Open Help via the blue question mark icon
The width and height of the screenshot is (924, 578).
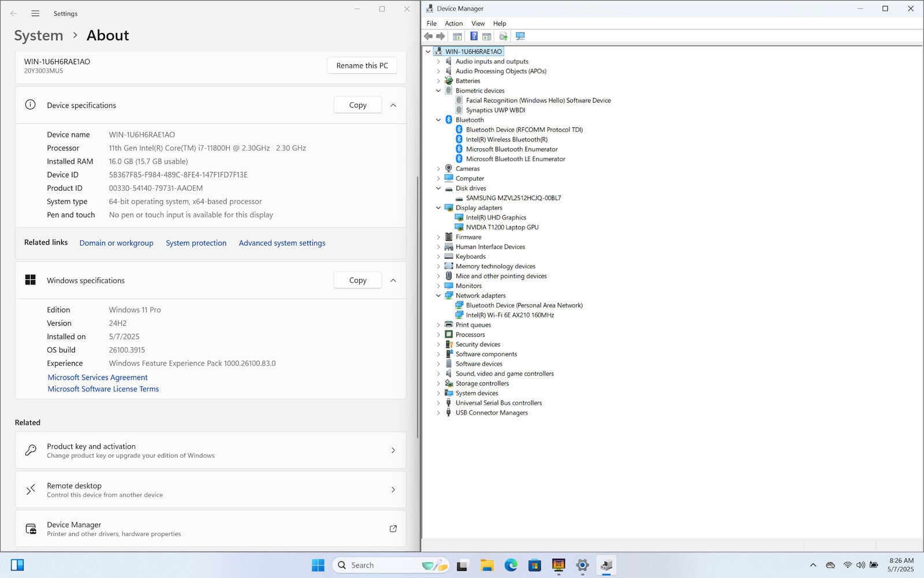click(x=474, y=36)
